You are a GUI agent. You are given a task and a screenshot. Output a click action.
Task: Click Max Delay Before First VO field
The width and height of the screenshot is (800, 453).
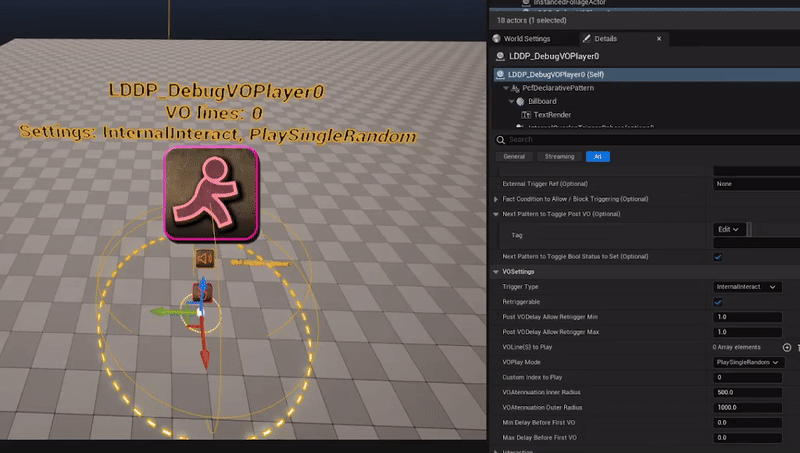tap(747, 438)
